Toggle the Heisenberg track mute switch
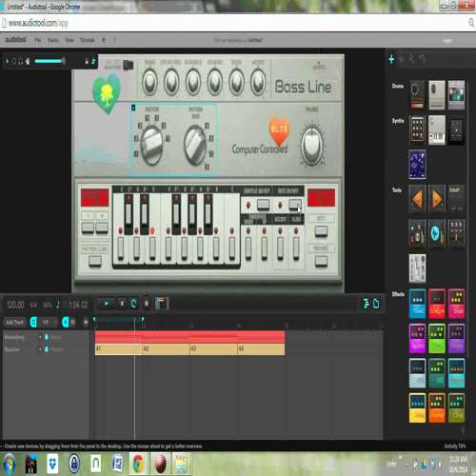Image resolution: width=476 pixels, height=476 pixels. (x=47, y=337)
